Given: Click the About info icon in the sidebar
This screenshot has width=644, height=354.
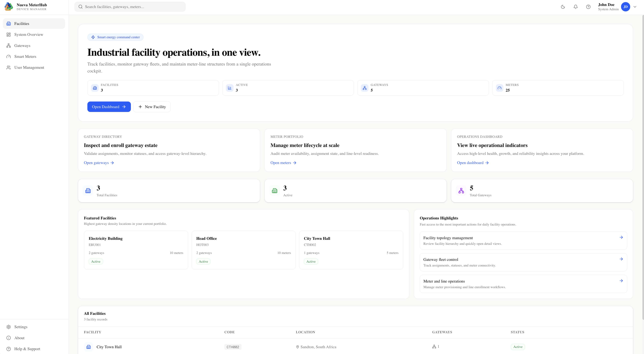Looking at the screenshot, I should tap(9, 338).
